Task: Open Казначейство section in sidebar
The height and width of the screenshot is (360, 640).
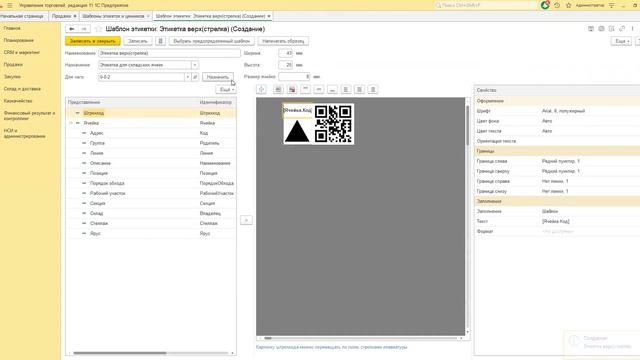Action: (18, 100)
